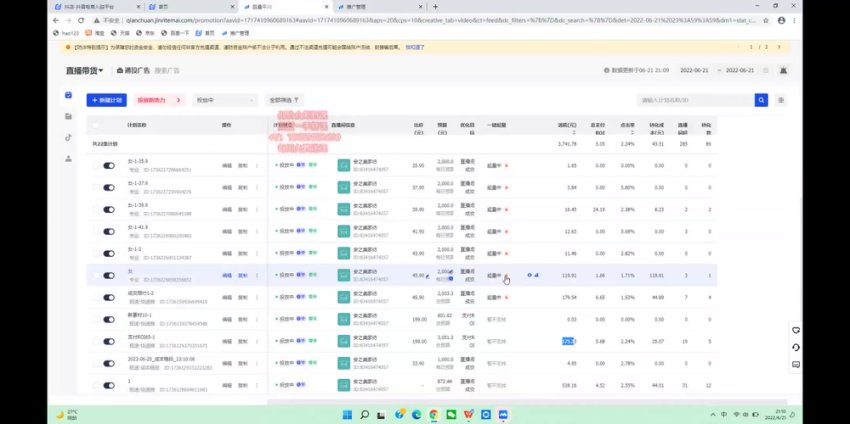This screenshot has height=424, width=850.
Task: Open a new browser tab with plus
Action: [x=435, y=7]
